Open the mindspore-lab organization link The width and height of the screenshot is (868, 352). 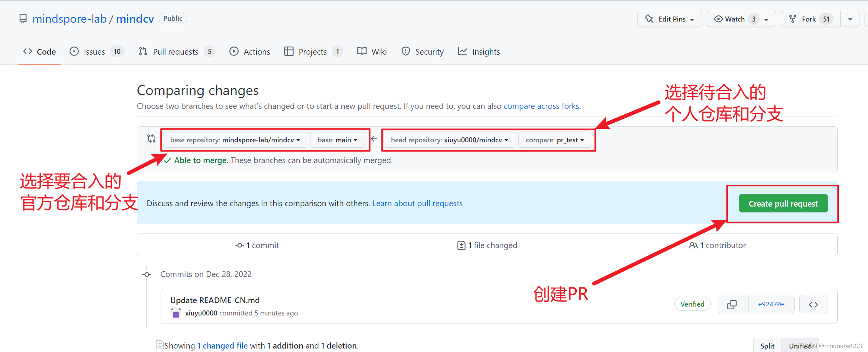pyautogui.click(x=69, y=18)
